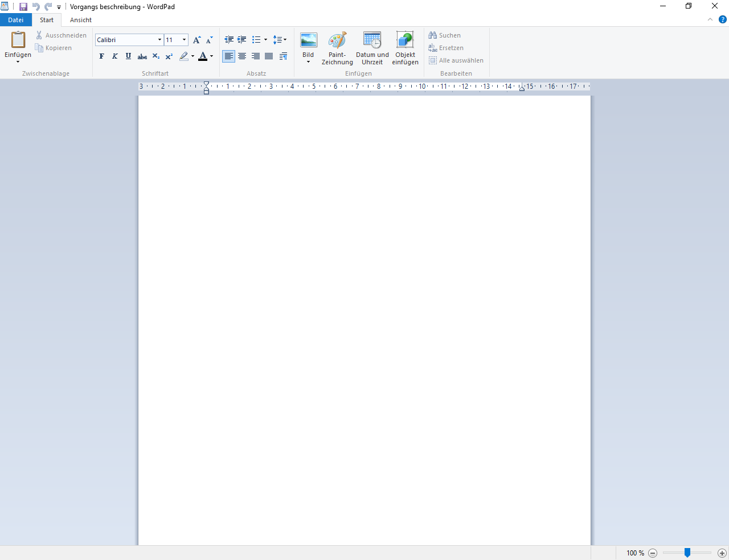729x560 pixels.
Task: Switch to the Start tab
Action: pyautogui.click(x=47, y=20)
